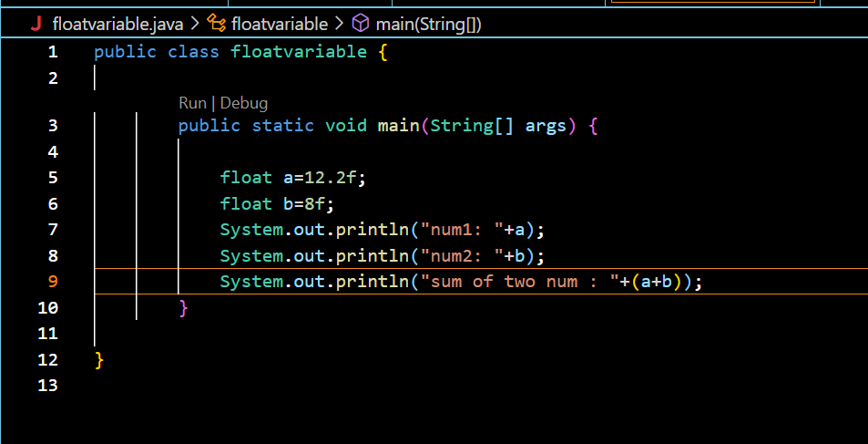
Task: Click line number 3 in the gutter
Action: 53,126
